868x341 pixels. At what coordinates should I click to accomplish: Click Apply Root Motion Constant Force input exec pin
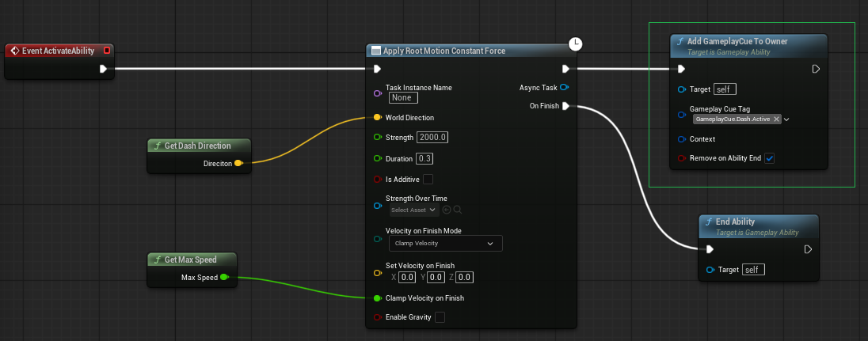[x=377, y=69]
